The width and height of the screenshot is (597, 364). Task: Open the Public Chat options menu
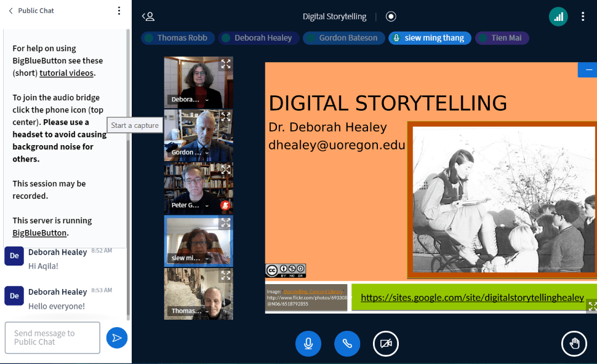pos(119,11)
